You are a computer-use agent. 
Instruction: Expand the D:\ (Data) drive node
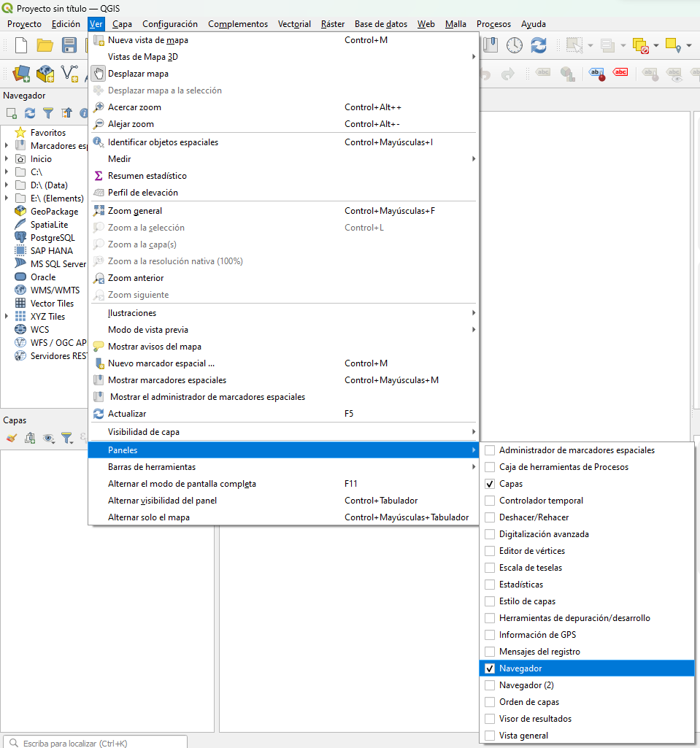point(6,185)
